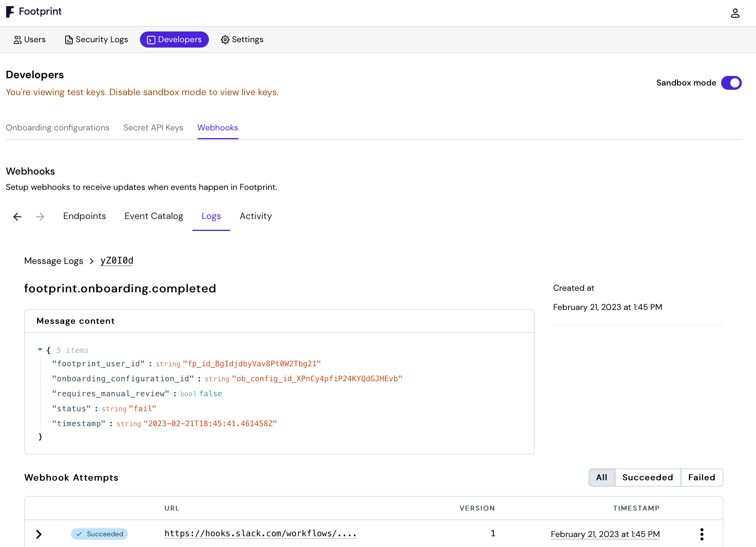Go back to Message Logs breadcrumb

point(54,261)
